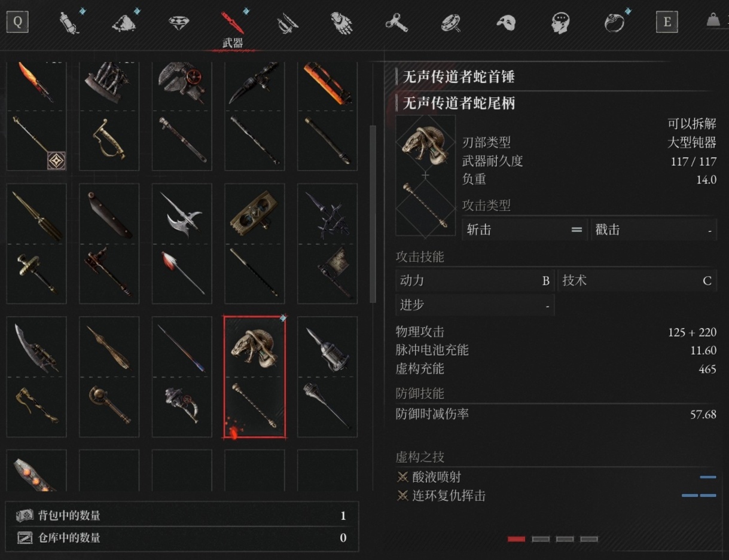
Task: Open the crossed sabers tab
Action: point(286,23)
